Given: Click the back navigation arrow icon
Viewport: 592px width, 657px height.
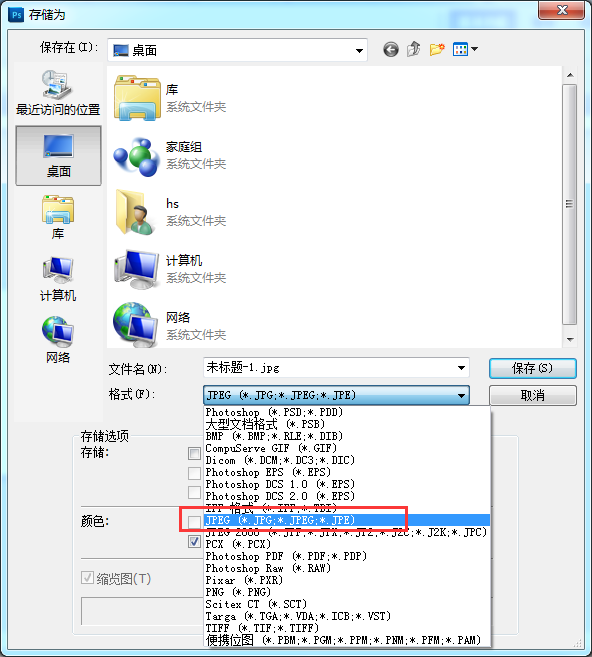Looking at the screenshot, I should coord(390,50).
